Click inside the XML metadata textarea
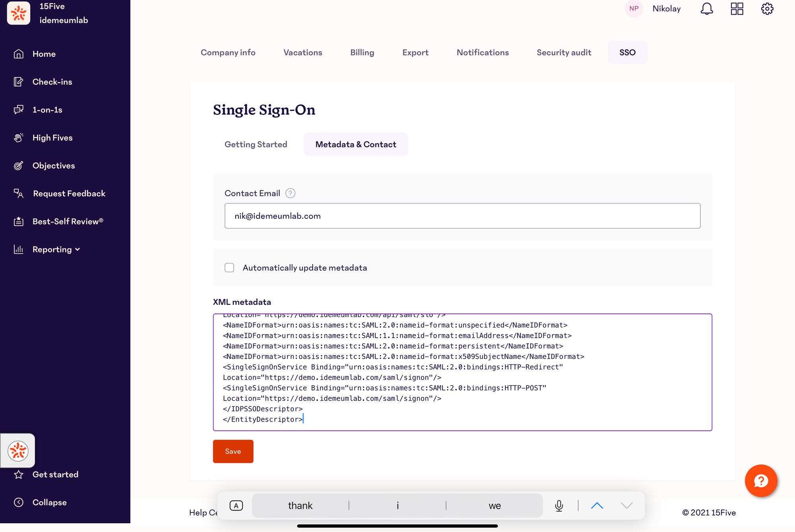Viewport: 795px width, 532px height. click(462, 372)
